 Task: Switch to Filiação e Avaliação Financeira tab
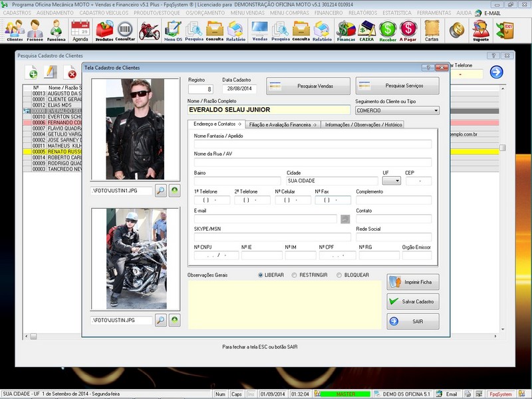(283, 124)
